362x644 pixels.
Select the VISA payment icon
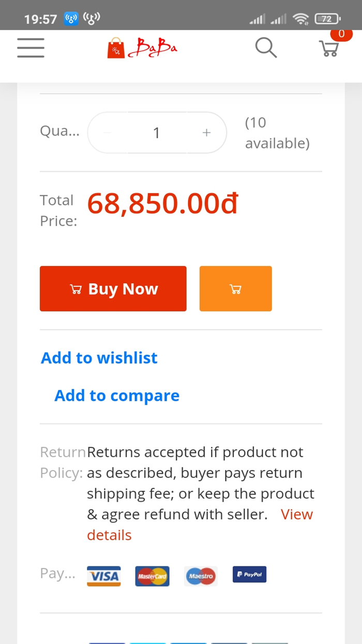[x=103, y=576]
